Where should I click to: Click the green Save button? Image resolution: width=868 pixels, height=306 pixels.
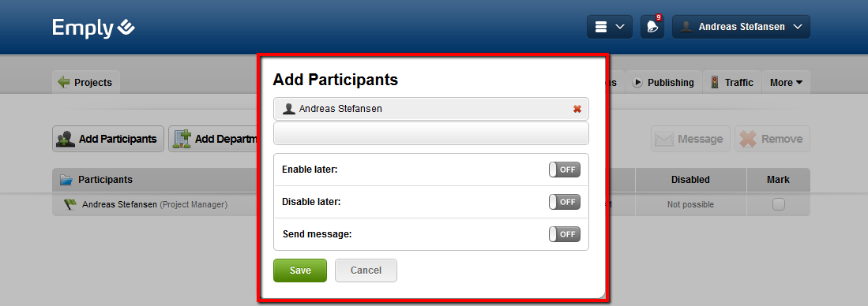click(300, 271)
